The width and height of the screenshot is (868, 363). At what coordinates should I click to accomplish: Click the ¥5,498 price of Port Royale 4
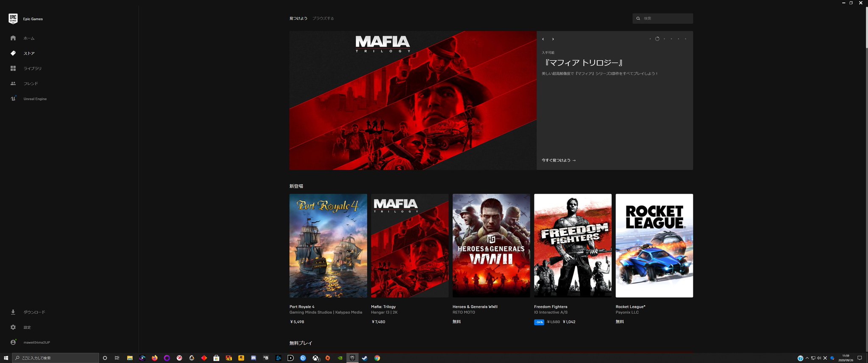(x=297, y=322)
